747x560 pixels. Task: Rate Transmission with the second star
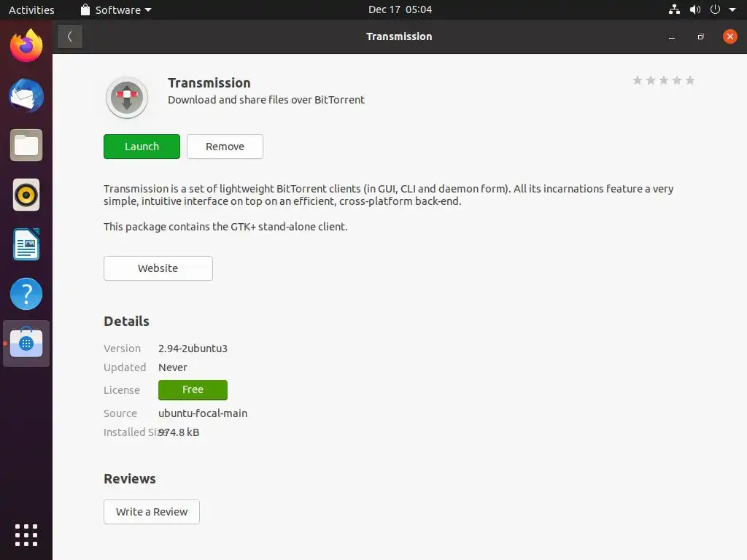650,80
